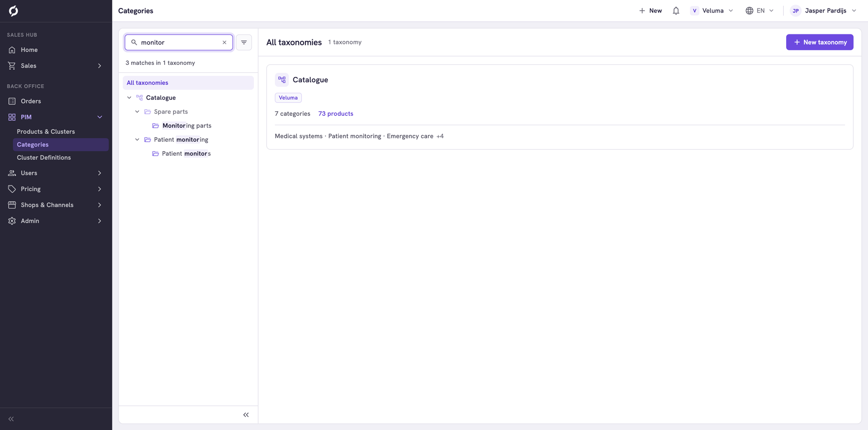Open the EN language dropdown
Image resolution: width=868 pixels, height=430 pixels.
pyautogui.click(x=760, y=10)
